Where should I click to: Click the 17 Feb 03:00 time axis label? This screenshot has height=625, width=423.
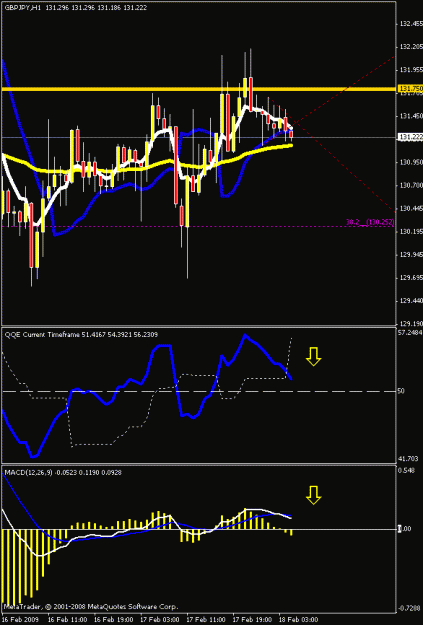pos(160,620)
